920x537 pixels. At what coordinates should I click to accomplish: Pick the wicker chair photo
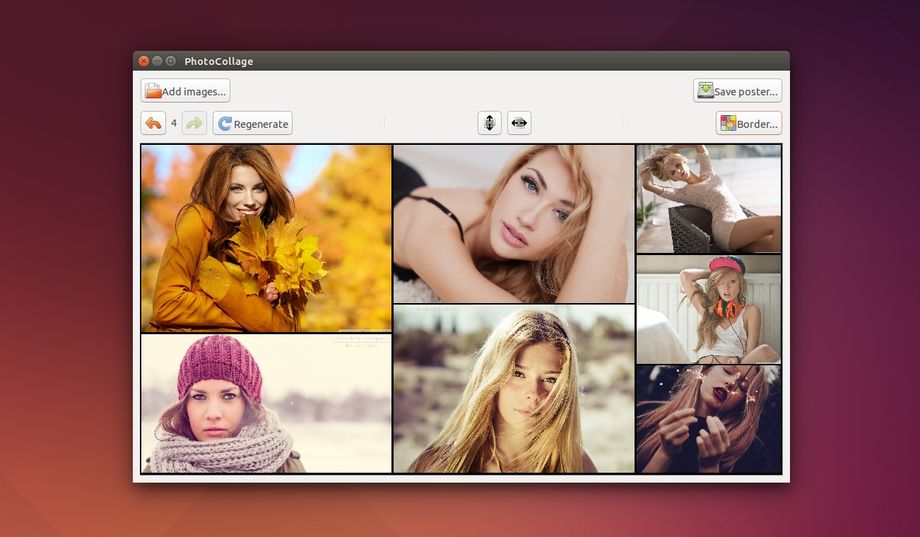(708, 198)
